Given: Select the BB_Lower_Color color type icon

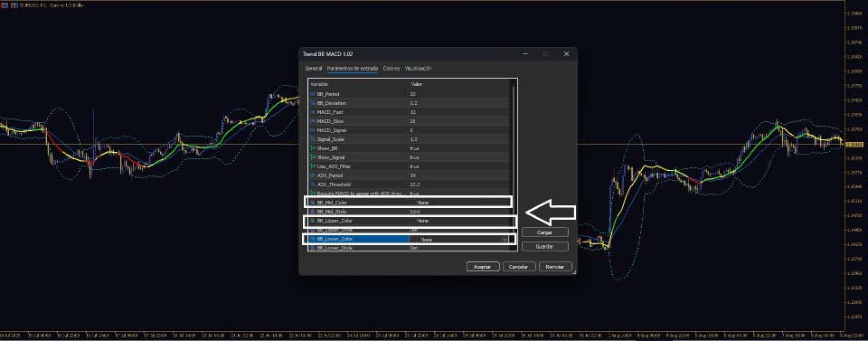Looking at the screenshot, I should coord(313,239).
